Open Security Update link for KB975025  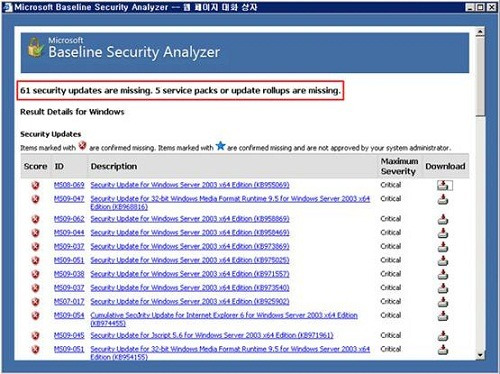(x=190, y=260)
